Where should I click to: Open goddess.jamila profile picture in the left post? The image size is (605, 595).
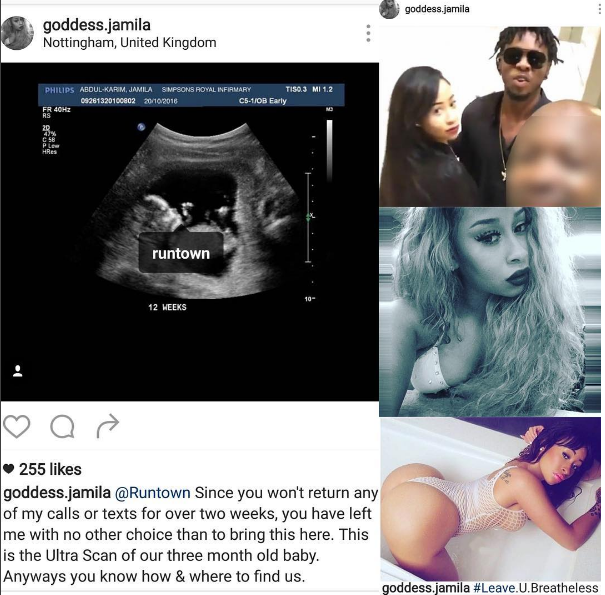17,33
